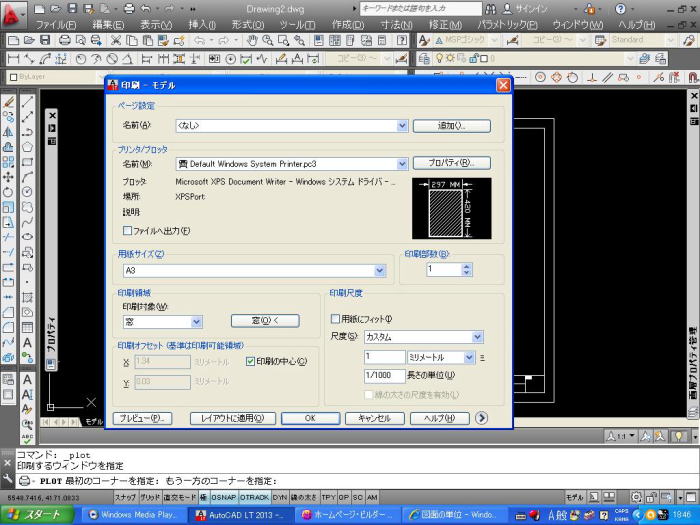Open the パラメトリック(P) menu
Viewport: 700px width, 525px height.
(x=507, y=25)
